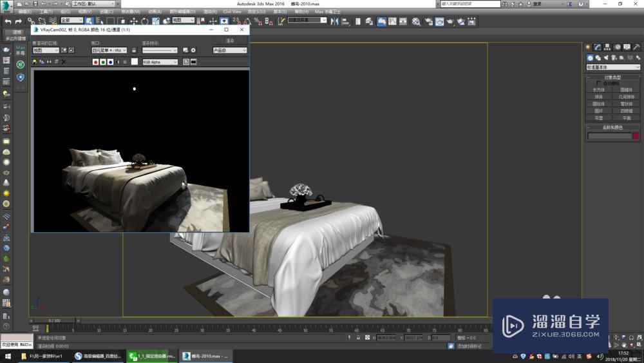Switch to the Utilities hammer panel
Image resolution: width=644 pixels, height=363 pixels.
click(636, 47)
